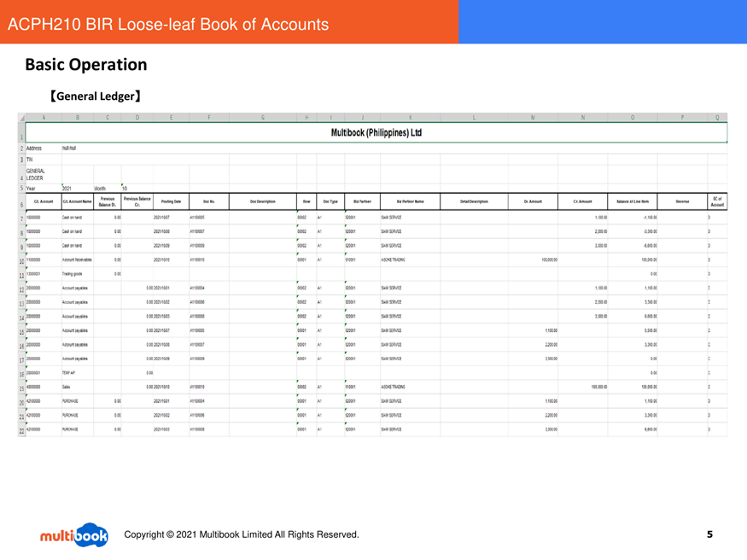Screen dimensions: 747x560
Task: Select column E header
Action: coord(171,118)
